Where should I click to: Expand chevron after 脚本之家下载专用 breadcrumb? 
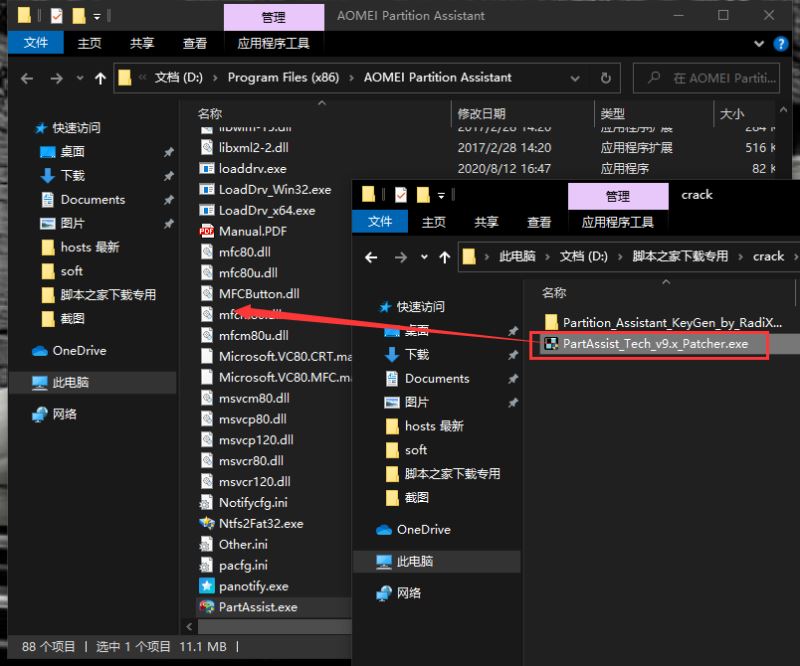pyautogui.click(x=740, y=257)
